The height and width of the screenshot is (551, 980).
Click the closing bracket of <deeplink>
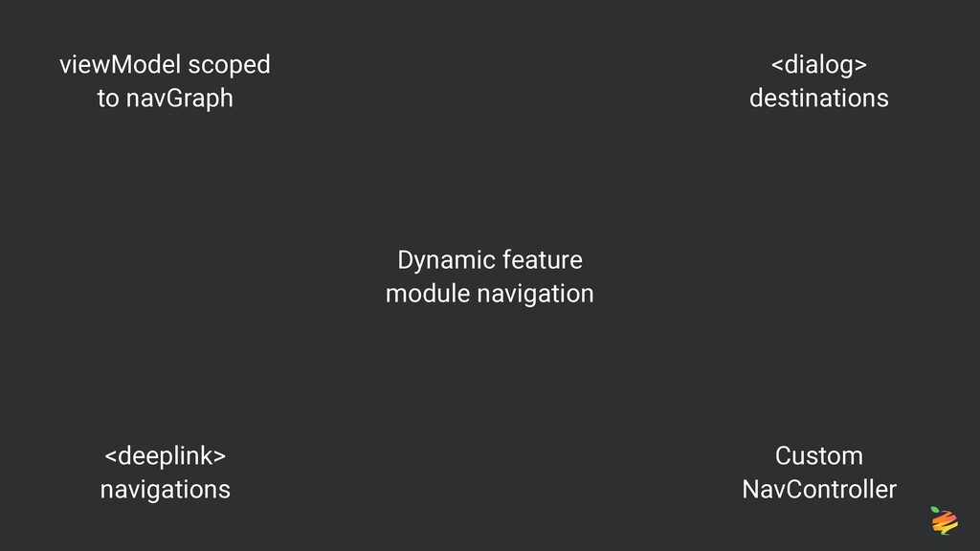(x=219, y=456)
